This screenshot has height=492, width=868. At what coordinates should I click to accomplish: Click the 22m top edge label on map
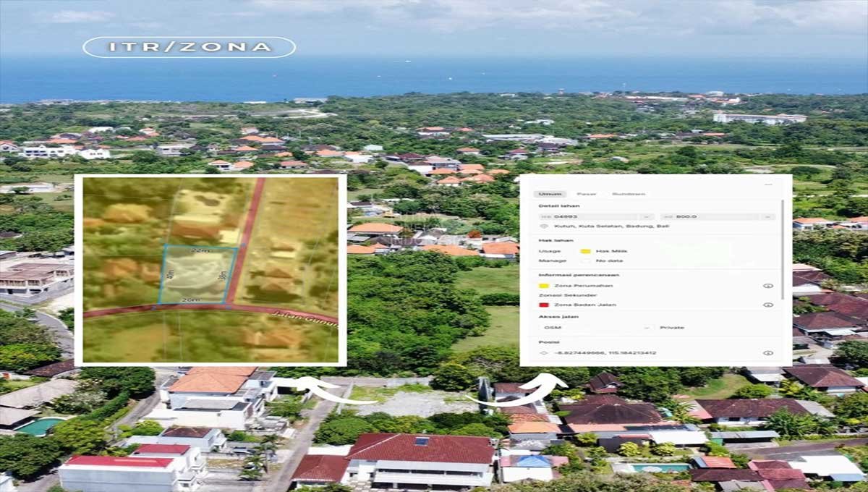(200, 249)
